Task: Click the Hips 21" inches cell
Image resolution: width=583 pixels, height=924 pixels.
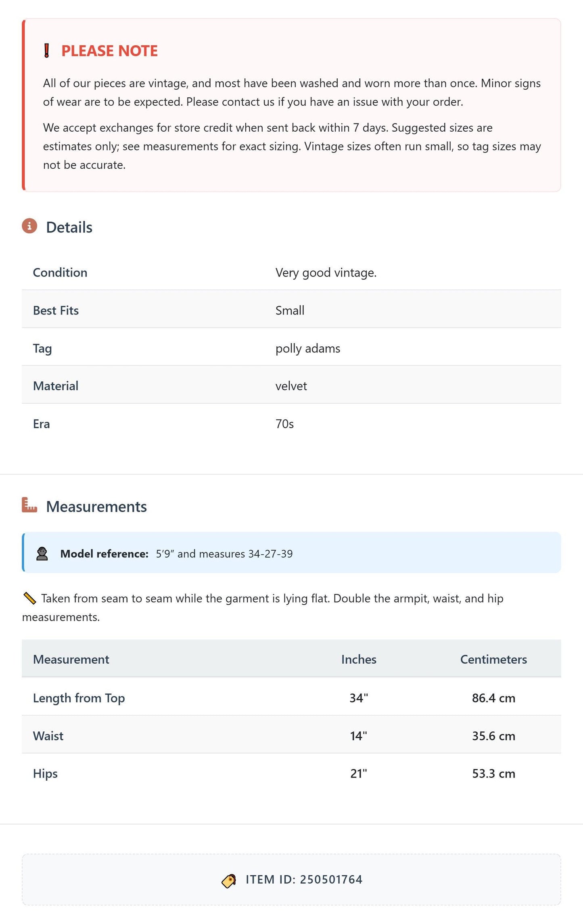Action: (359, 773)
